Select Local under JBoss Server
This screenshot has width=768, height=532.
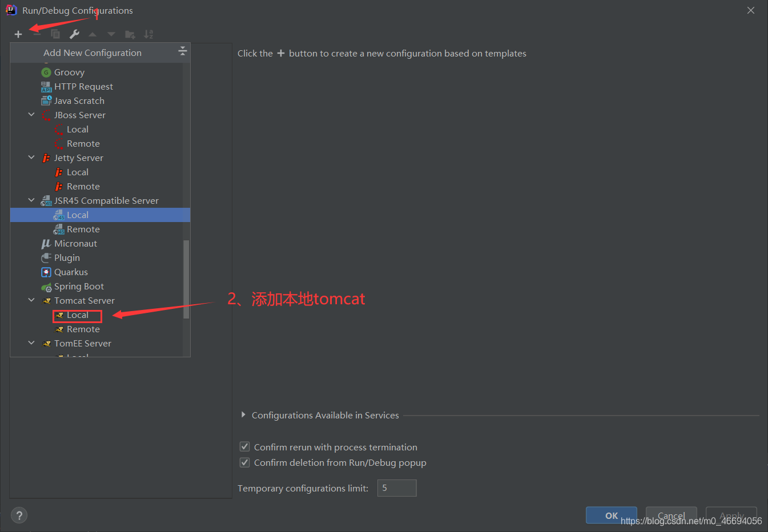78,130
